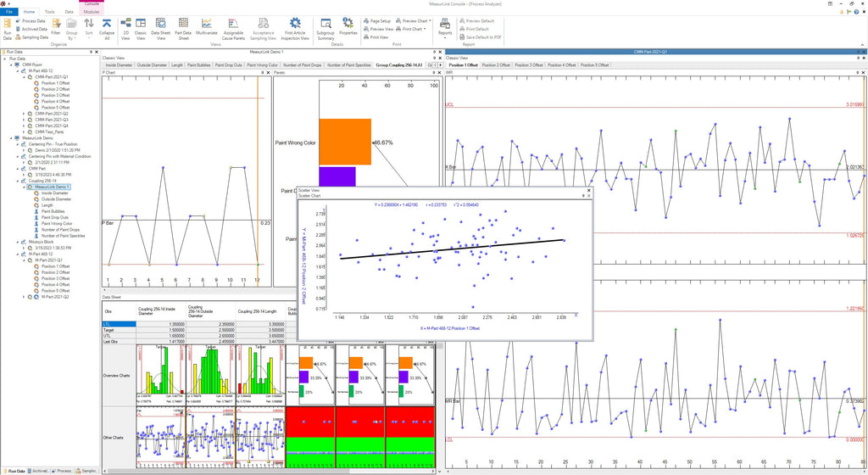Click the Page Setup button
This screenshot has height=475, width=868.
pyautogui.click(x=380, y=20)
